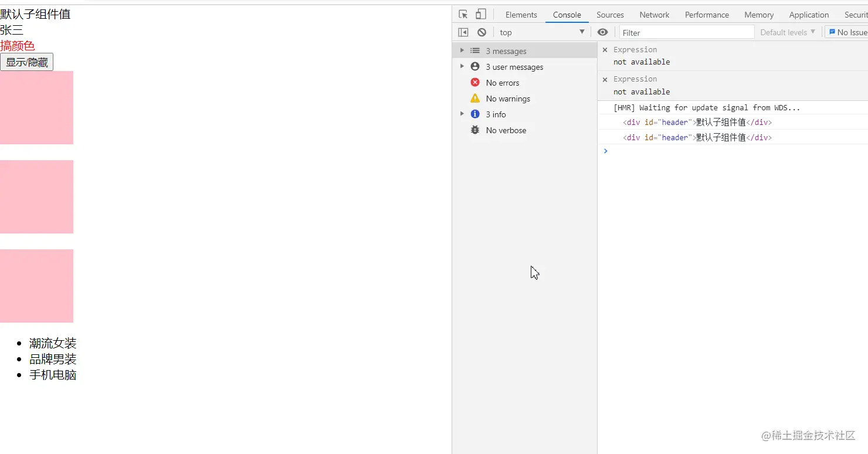868x454 pixels.
Task: Expand the 3 user messages group
Action: (462, 67)
